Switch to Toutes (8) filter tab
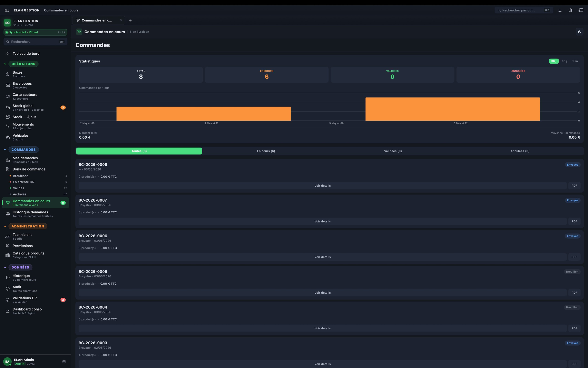 [139, 151]
